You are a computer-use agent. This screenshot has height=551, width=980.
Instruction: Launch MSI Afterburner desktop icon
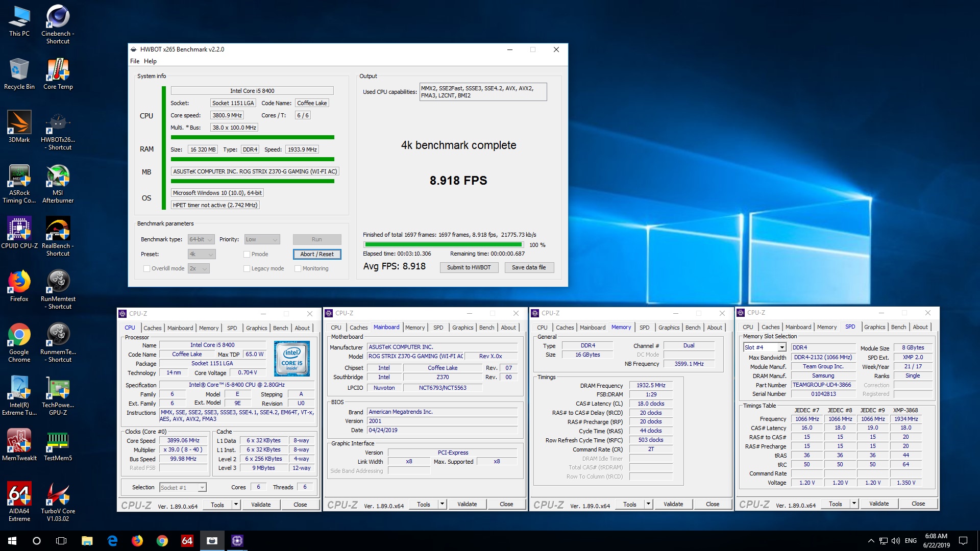(58, 184)
